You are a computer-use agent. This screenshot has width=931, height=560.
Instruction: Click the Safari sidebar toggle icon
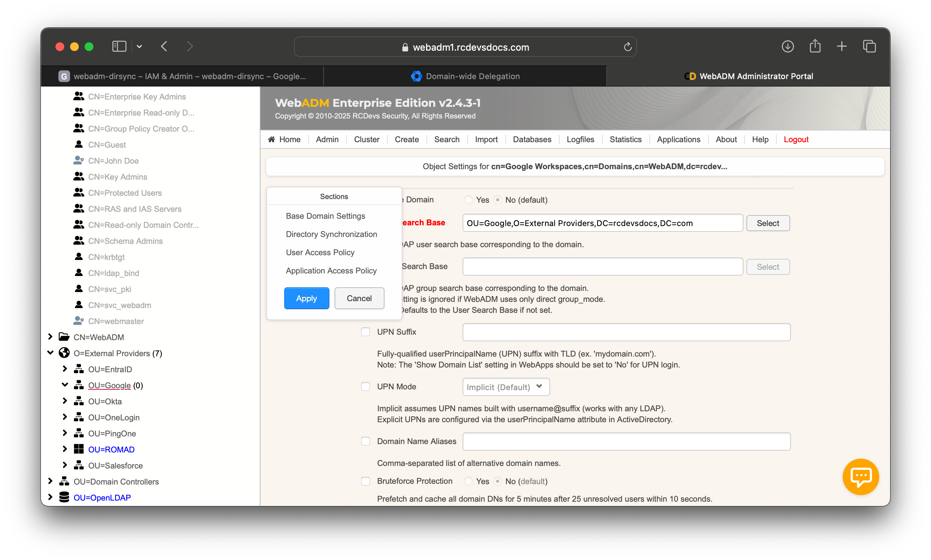click(x=119, y=46)
